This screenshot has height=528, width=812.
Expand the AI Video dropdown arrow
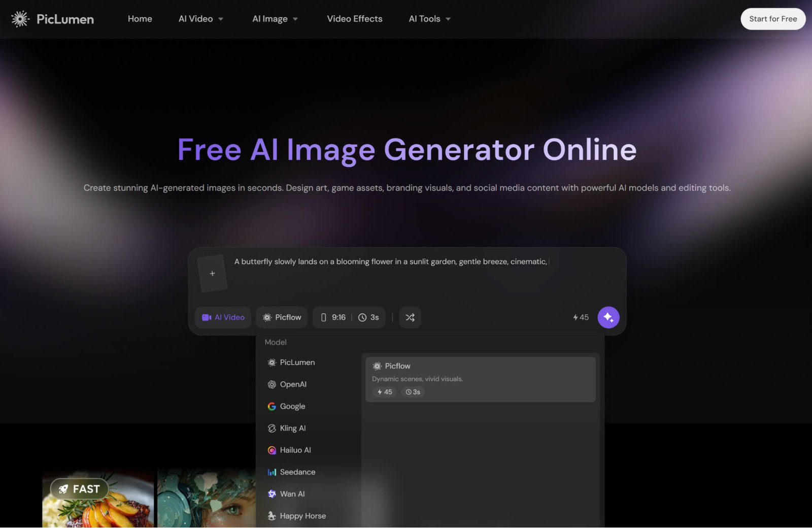tap(221, 19)
